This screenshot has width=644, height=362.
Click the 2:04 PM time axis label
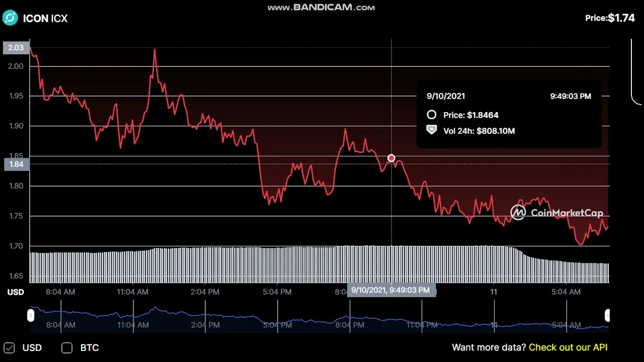click(x=205, y=292)
